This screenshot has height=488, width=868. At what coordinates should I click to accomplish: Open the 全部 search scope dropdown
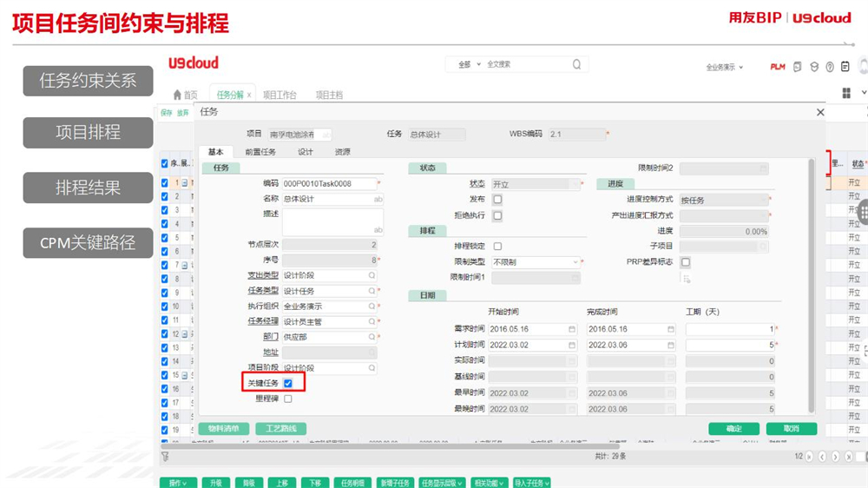[470, 65]
